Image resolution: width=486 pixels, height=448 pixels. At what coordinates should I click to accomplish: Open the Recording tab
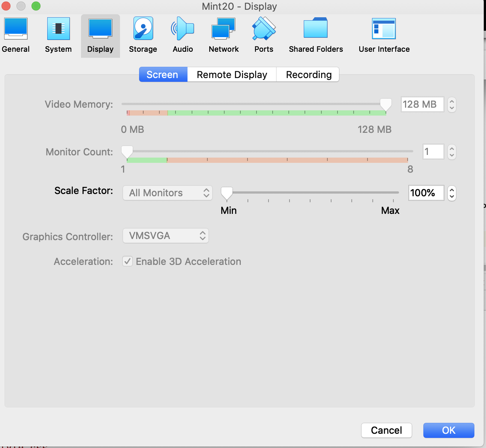pos(307,74)
